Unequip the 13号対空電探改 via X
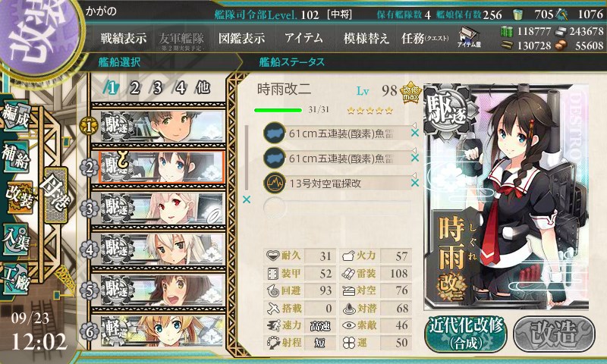The height and width of the screenshot is (364, 607). click(414, 183)
